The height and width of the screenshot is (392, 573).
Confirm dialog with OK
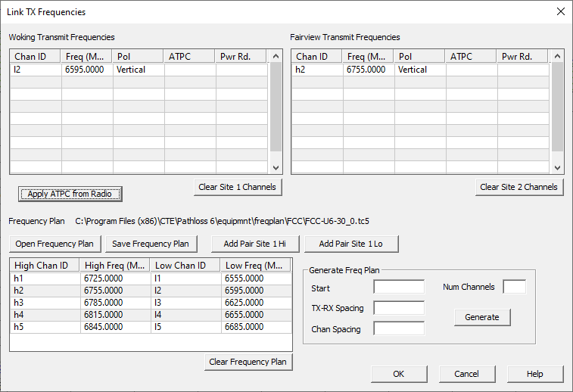pyautogui.click(x=398, y=374)
